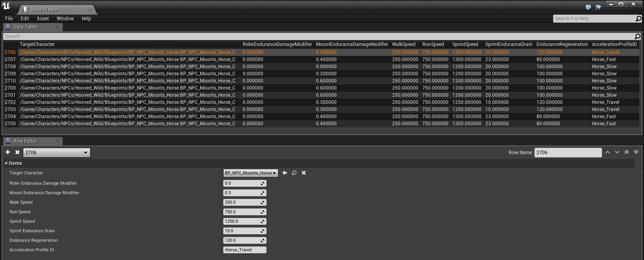Image resolution: width=644 pixels, height=260 pixels.
Task: Switch to the Row Editor tab
Action: (25, 141)
